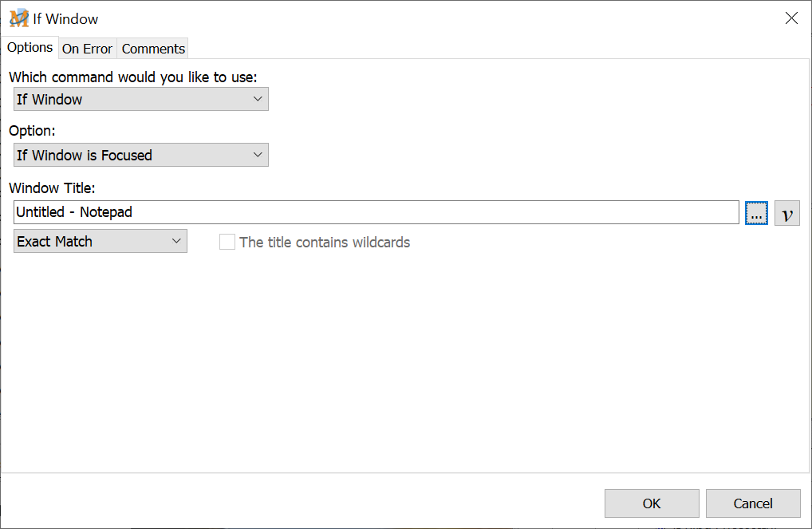
Task: Open the window title browse (...) button
Action: pyautogui.click(x=756, y=213)
